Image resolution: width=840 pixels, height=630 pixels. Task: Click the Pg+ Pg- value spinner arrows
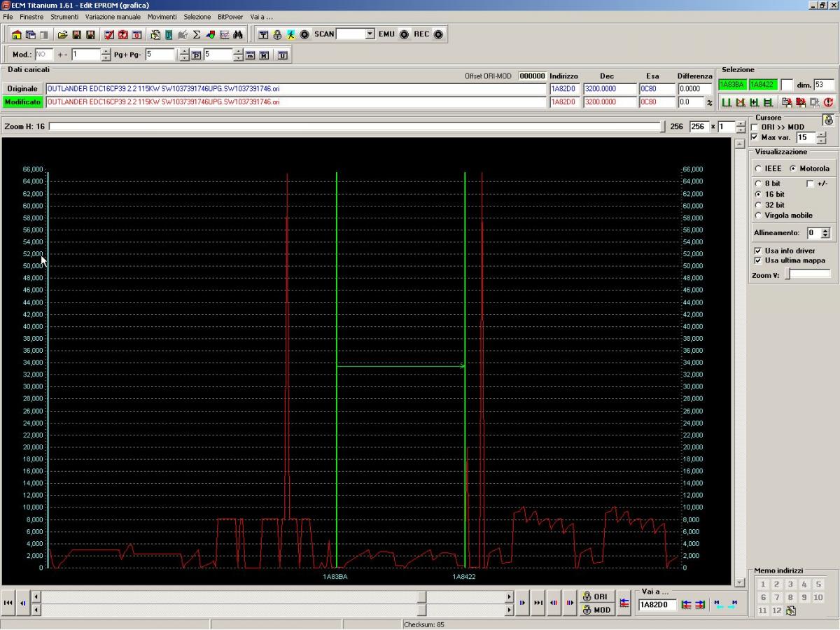tap(185, 55)
